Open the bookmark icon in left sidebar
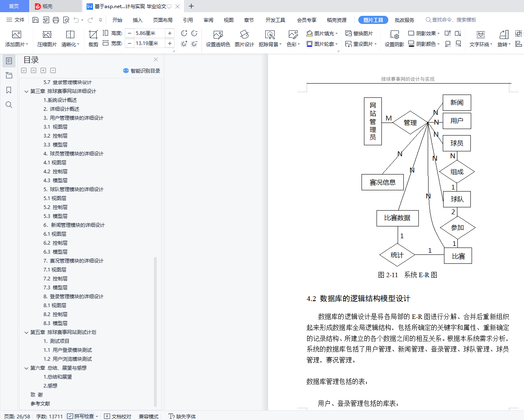524x420 pixels. [9, 90]
